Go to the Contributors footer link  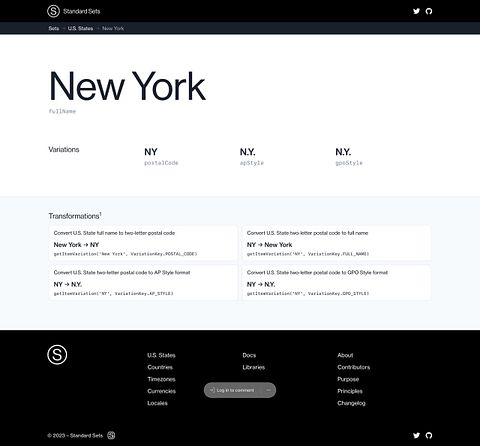point(354,367)
